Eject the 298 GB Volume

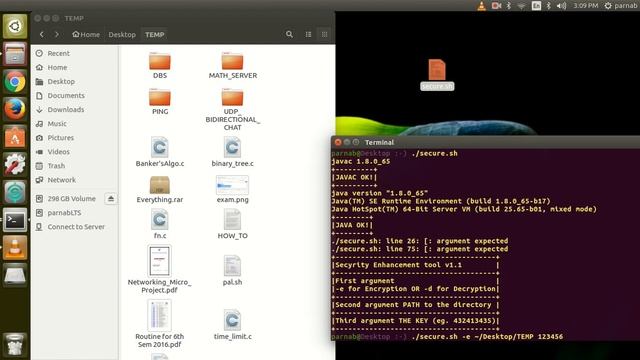[x=111, y=199]
